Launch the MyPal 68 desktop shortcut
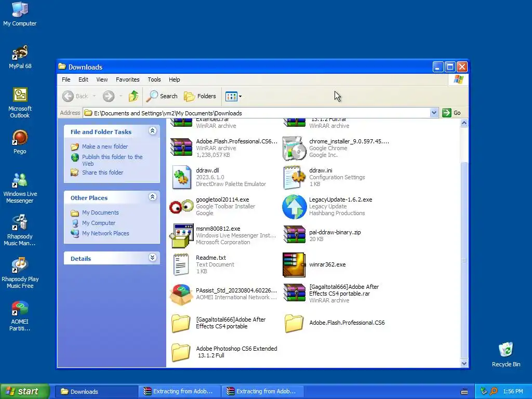532x399 pixels. (20, 57)
